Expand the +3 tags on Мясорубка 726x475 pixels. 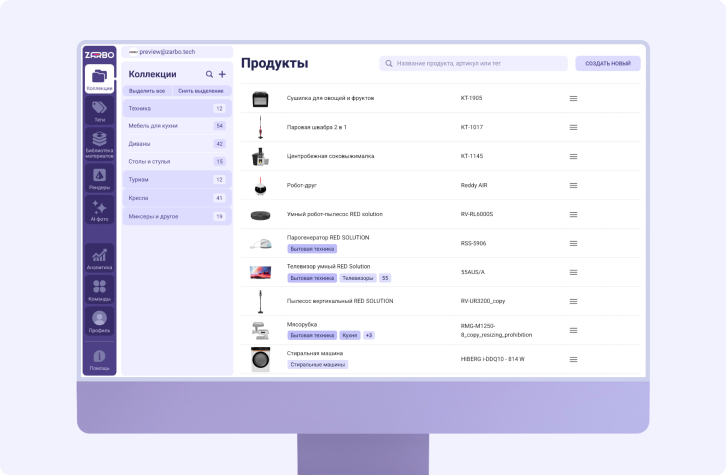pyautogui.click(x=368, y=336)
